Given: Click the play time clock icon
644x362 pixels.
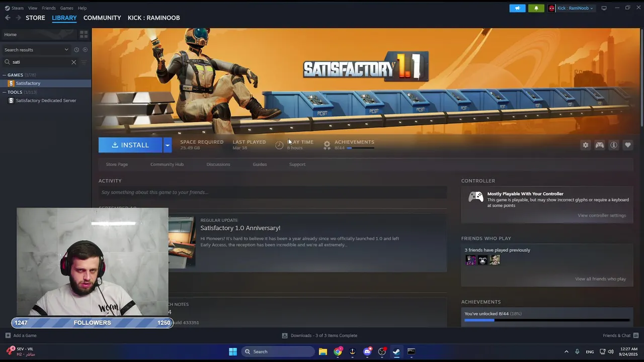Looking at the screenshot, I should tap(279, 145).
